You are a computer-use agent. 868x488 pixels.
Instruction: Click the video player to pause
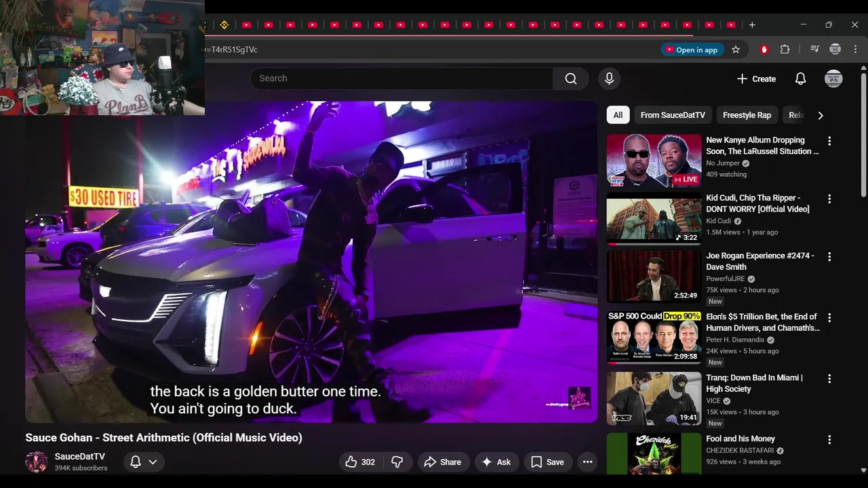tap(311, 262)
